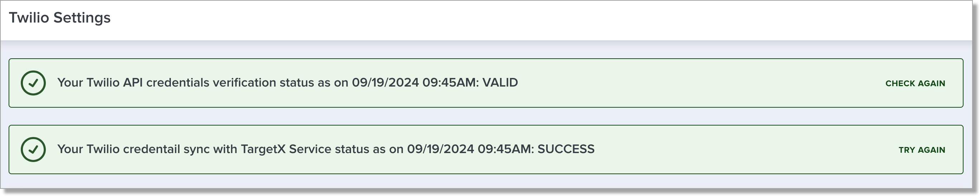Click the "TargetX Service" text
980x196 pixels.
point(286,149)
